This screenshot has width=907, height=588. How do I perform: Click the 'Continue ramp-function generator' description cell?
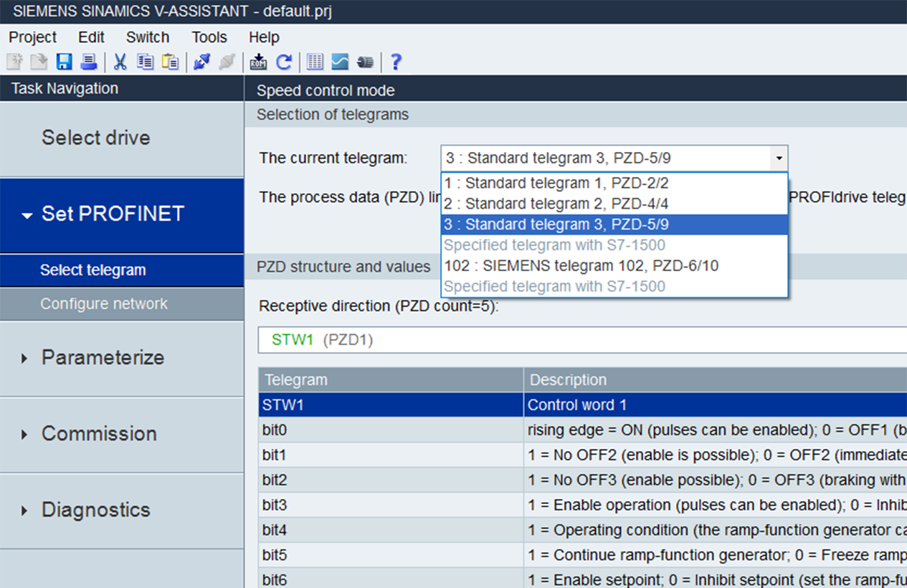(716, 556)
